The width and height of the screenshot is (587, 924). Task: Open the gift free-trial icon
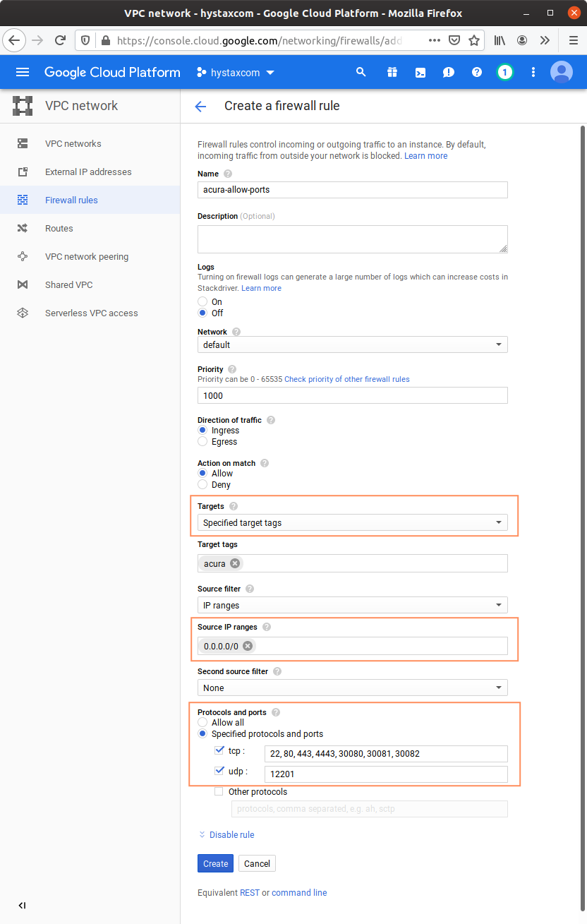(x=392, y=72)
